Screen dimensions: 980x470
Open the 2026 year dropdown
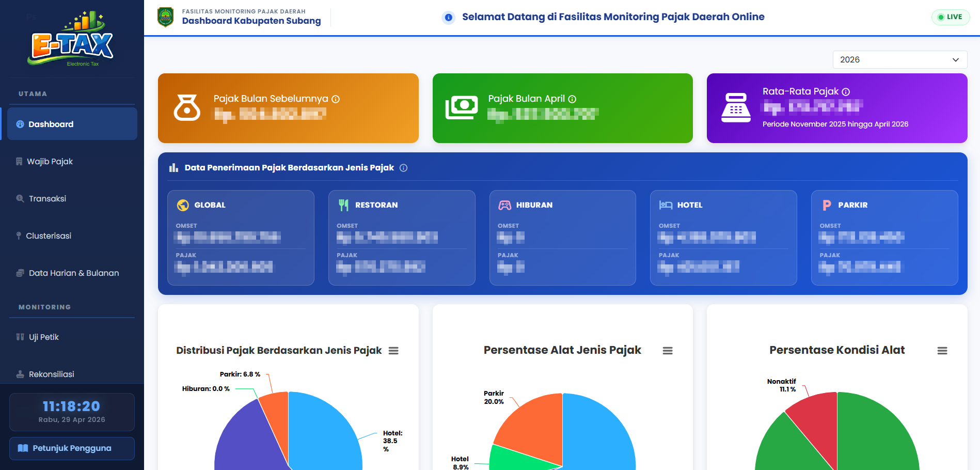[x=899, y=59]
